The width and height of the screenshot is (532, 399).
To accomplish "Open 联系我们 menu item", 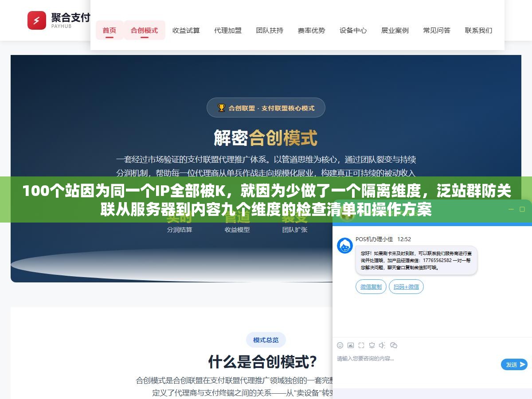I will pos(478,30).
